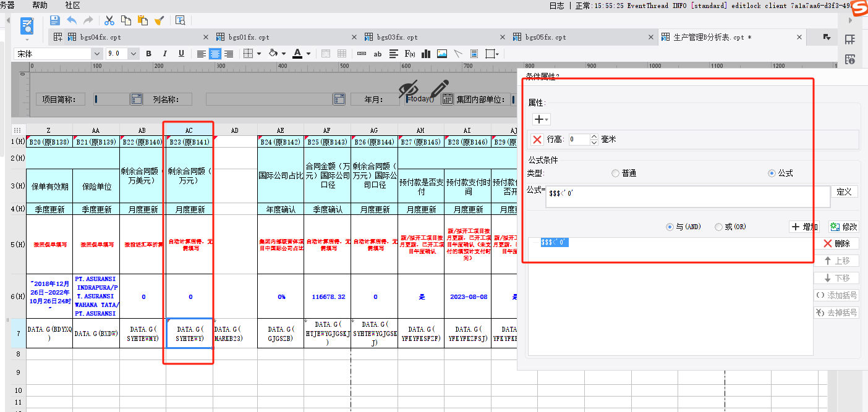Expand the dropdown under the report icon

[27, 40]
